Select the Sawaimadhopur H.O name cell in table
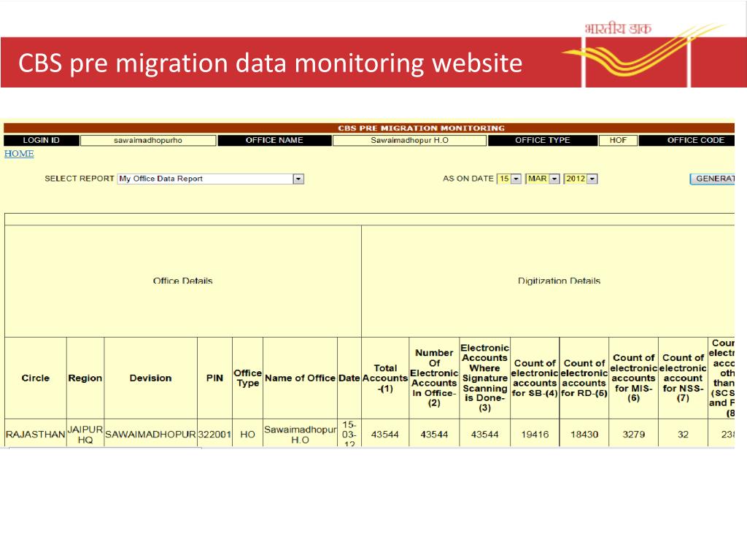The height and width of the screenshot is (560, 747). [300, 435]
